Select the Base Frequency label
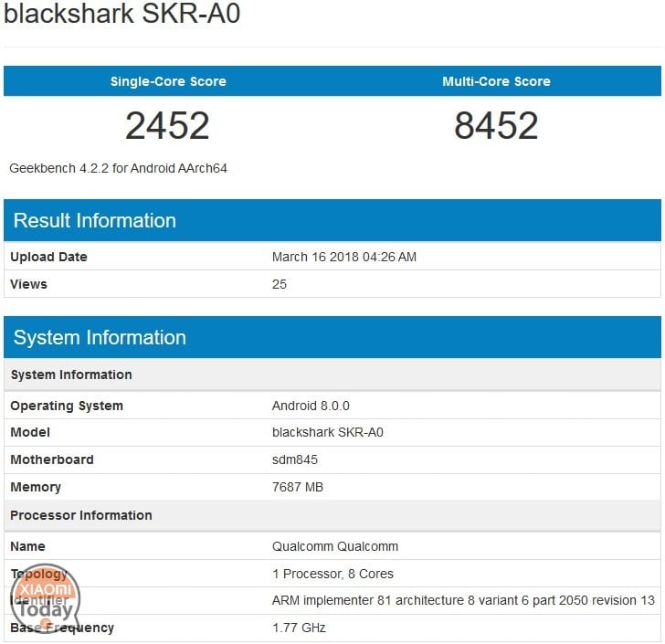665x644 pixels. pyautogui.click(x=62, y=628)
